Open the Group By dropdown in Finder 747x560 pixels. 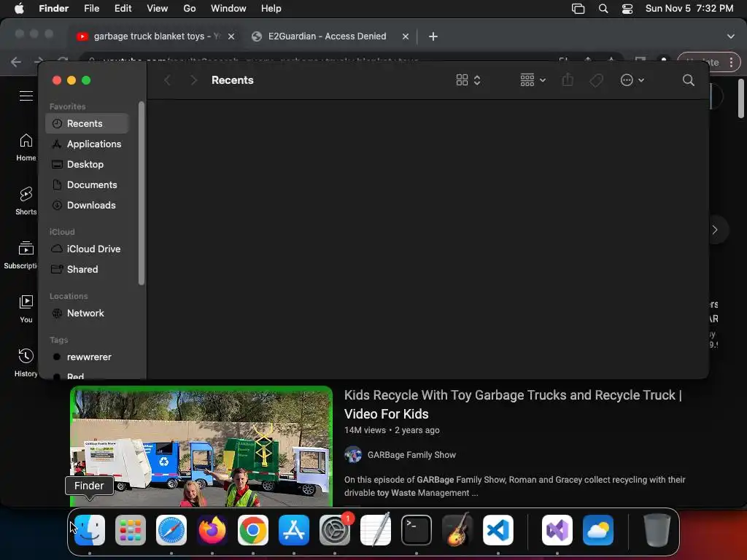[533, 80]
